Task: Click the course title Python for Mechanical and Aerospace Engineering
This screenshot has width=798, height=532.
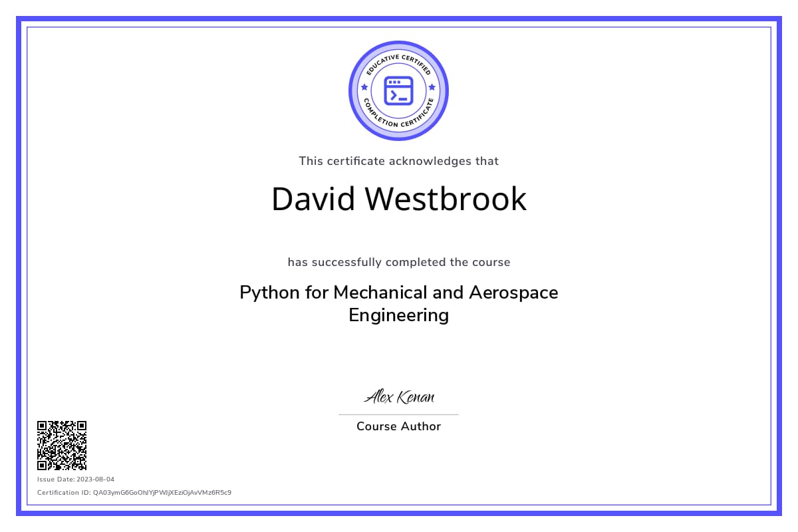Action: [x=399, y=303]
